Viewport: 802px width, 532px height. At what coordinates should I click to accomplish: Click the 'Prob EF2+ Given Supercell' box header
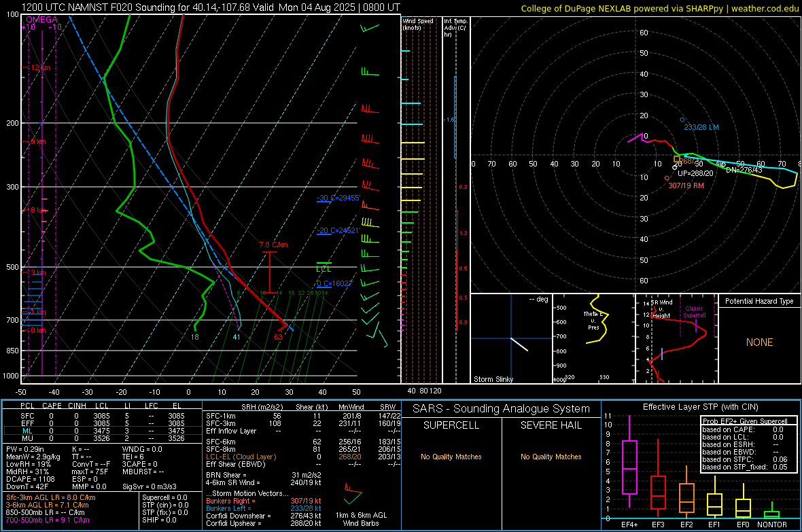point(745,421)
